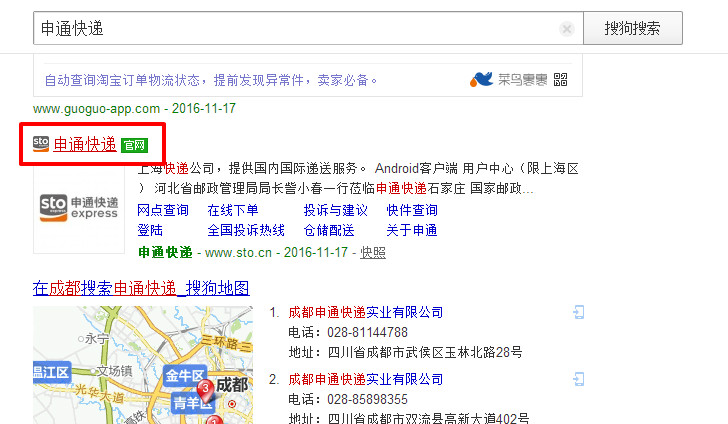Screen dimensions: 728x424
Task: Open first 成都申通快递实业有限公司 listing
Action: pos(365,313)
